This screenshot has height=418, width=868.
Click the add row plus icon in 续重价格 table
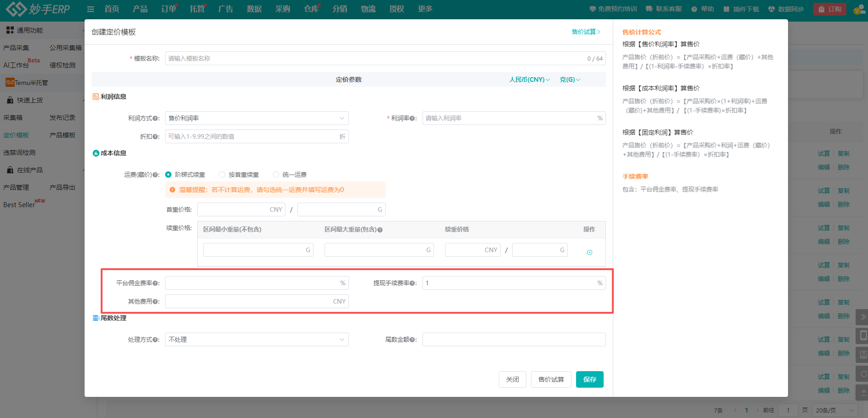589,252
